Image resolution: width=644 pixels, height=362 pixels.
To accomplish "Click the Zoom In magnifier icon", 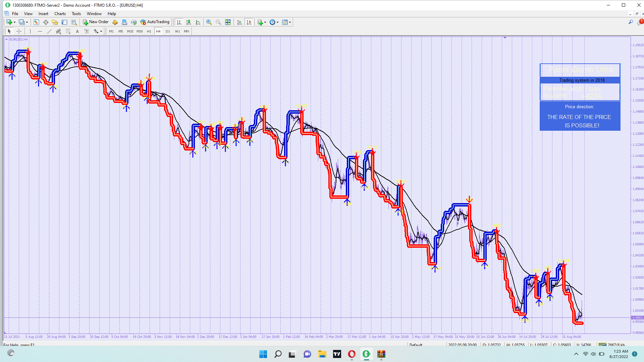I will 209,22.
